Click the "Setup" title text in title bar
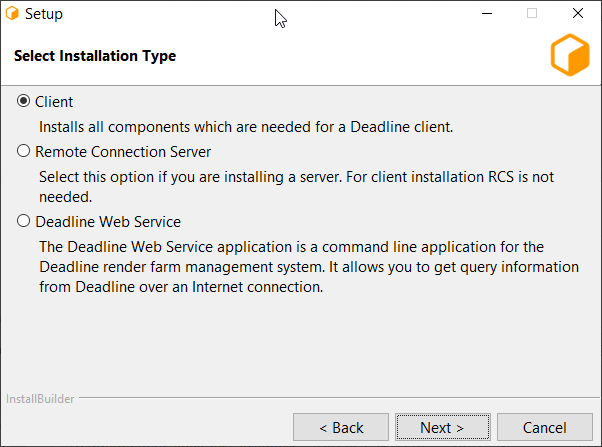This screenshot has height=447, width=602. click(x=43, y=14)
